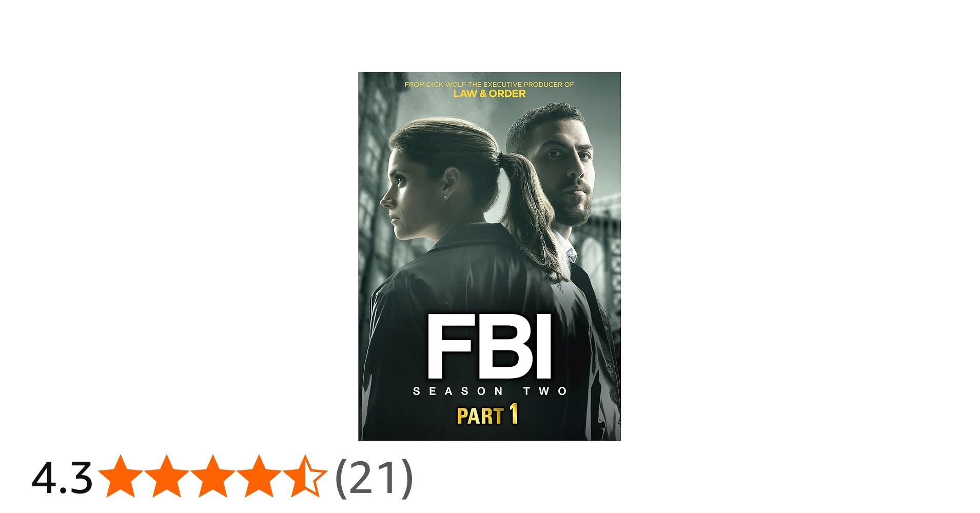
Task: Click the fourth orange rating star
Action: coord(259,476)
